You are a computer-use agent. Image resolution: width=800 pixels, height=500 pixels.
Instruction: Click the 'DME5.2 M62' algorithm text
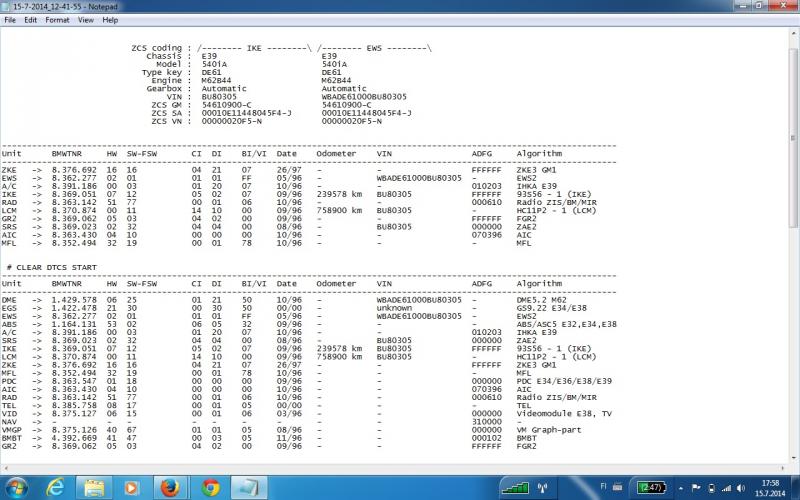pyautogui.click(x=541, y=300)
